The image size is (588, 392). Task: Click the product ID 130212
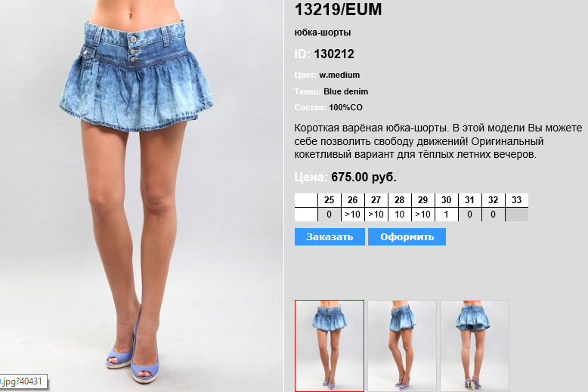[x=334, y=54]
